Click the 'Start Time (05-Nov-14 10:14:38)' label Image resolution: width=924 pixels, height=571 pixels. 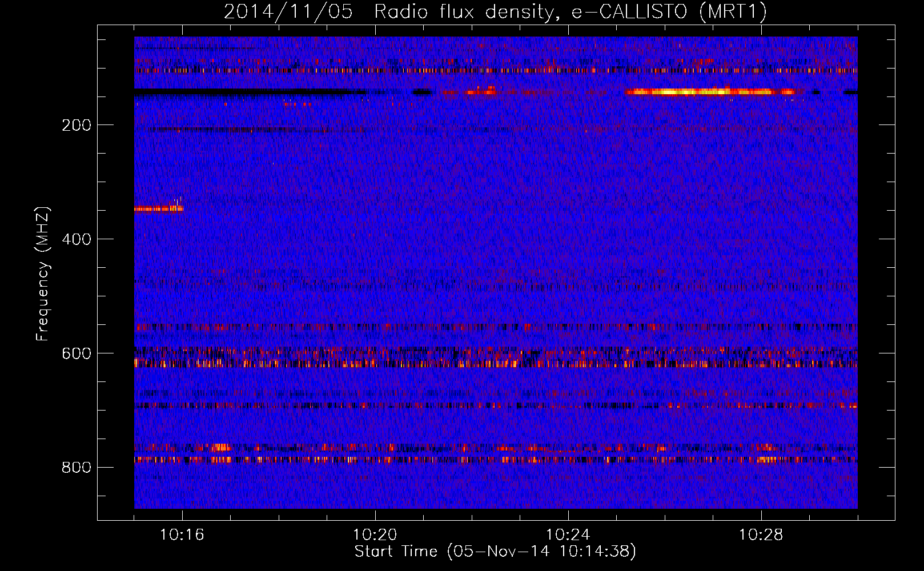tap(495, 552)
